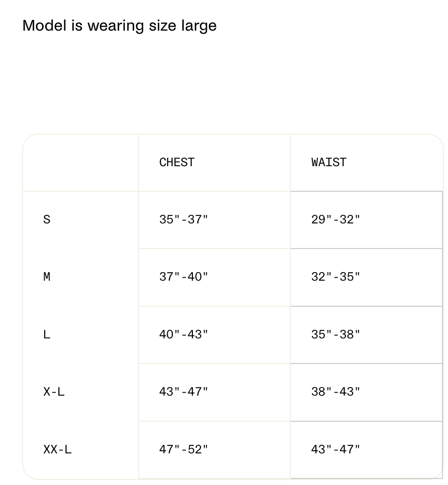The image size is (448, 485).
Task: Click the 'Model is wearing size large' text
Action: point(120,26)
